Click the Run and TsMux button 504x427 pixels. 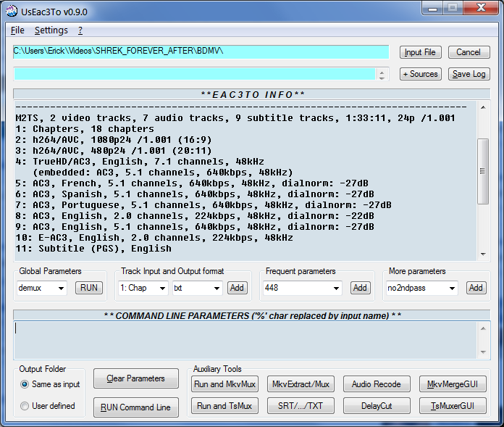224,406
